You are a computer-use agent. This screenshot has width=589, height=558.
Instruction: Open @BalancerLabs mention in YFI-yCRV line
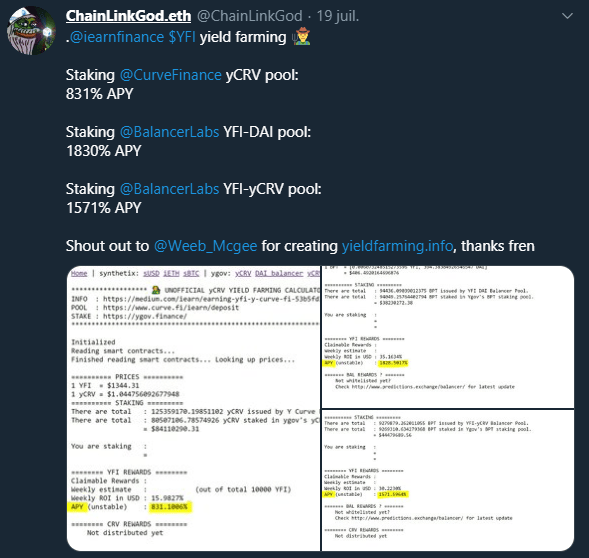169,189
